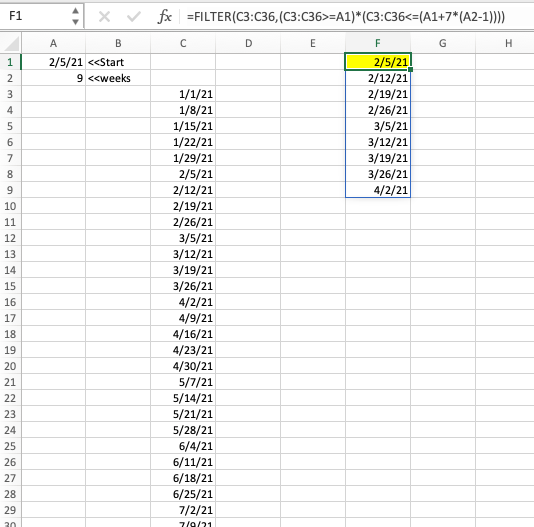Click the Name Box stepper arrows

click(76, 16)
